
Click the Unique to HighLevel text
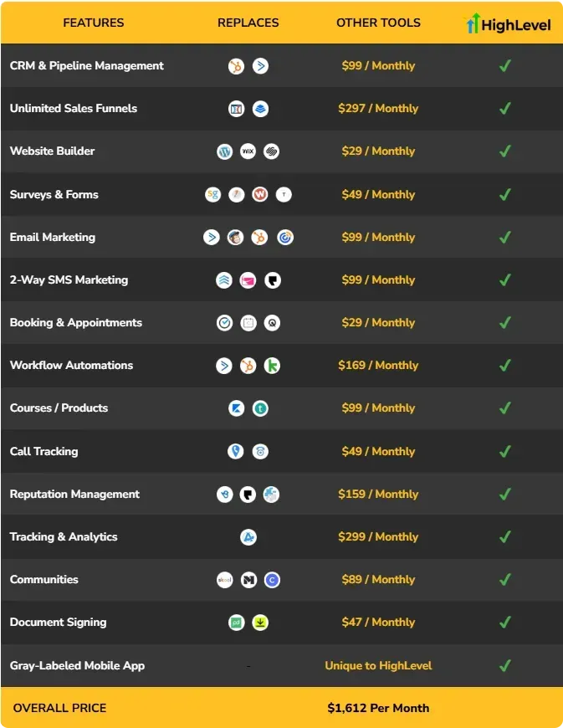pyautogui.click(x=378, y=666)
